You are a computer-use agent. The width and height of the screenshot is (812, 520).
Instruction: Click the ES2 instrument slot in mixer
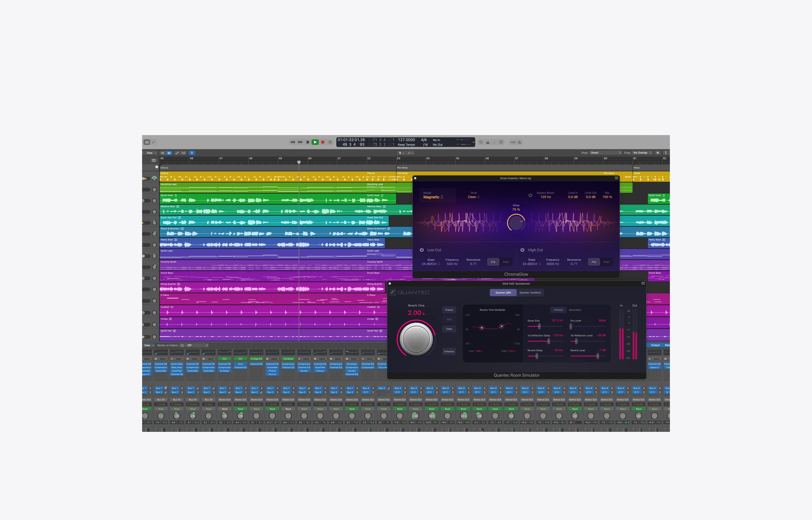225,359
